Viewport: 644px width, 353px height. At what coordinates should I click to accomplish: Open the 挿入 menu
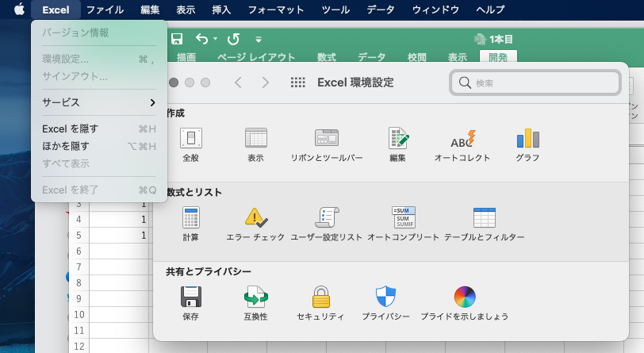point(221,10)
